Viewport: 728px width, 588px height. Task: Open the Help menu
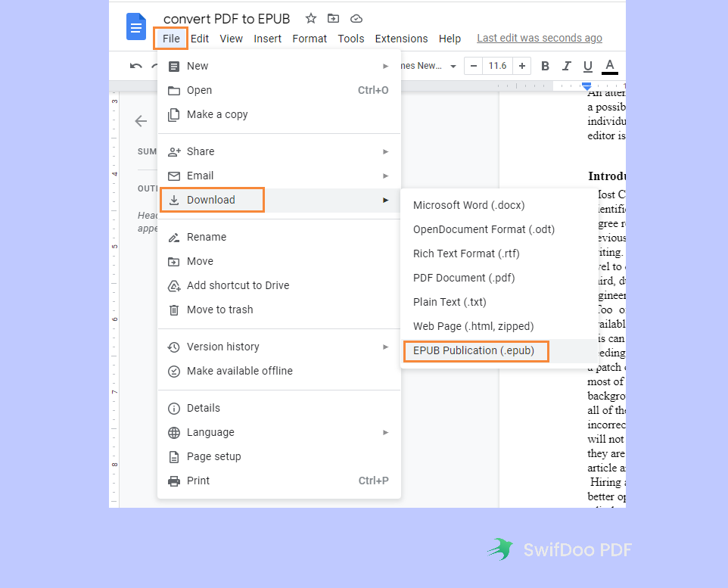[450, 39]
